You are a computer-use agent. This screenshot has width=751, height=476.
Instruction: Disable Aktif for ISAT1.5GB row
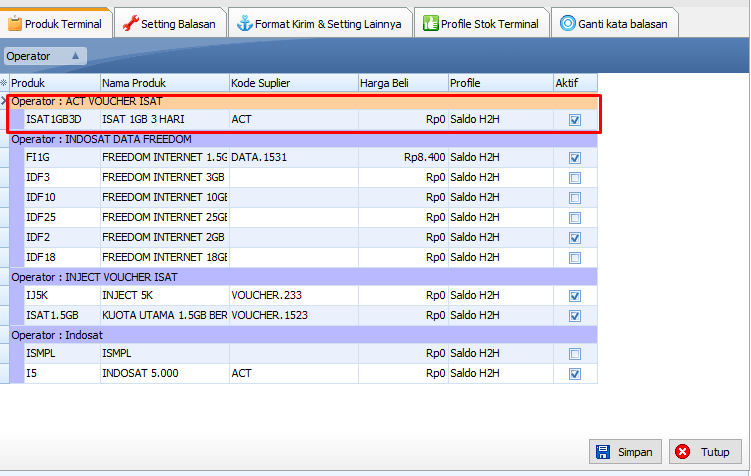pyautogui.click(x=575, y=316)
